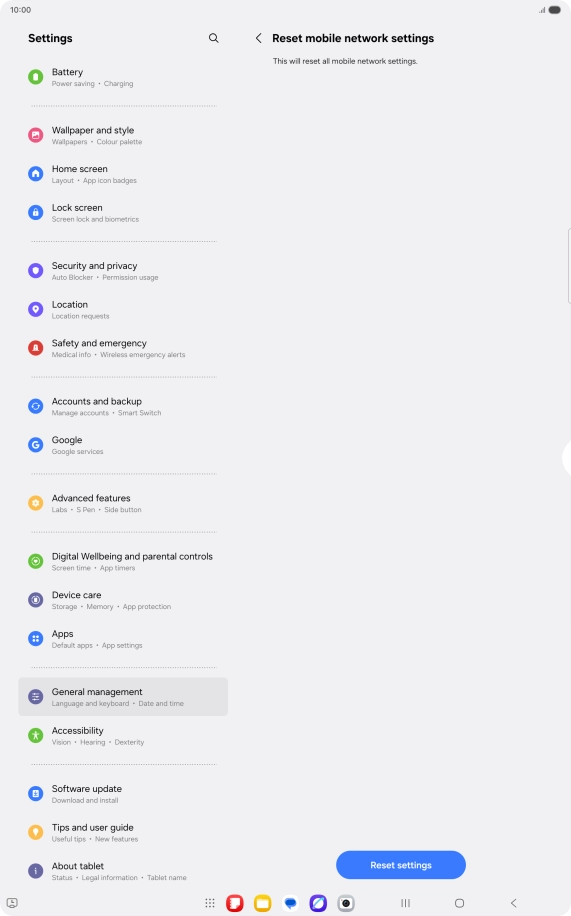Image resolution: width=571 pixels, height=916 pixels.
Task: Launch the red app in the taskbar
Action: click(235, 903)
